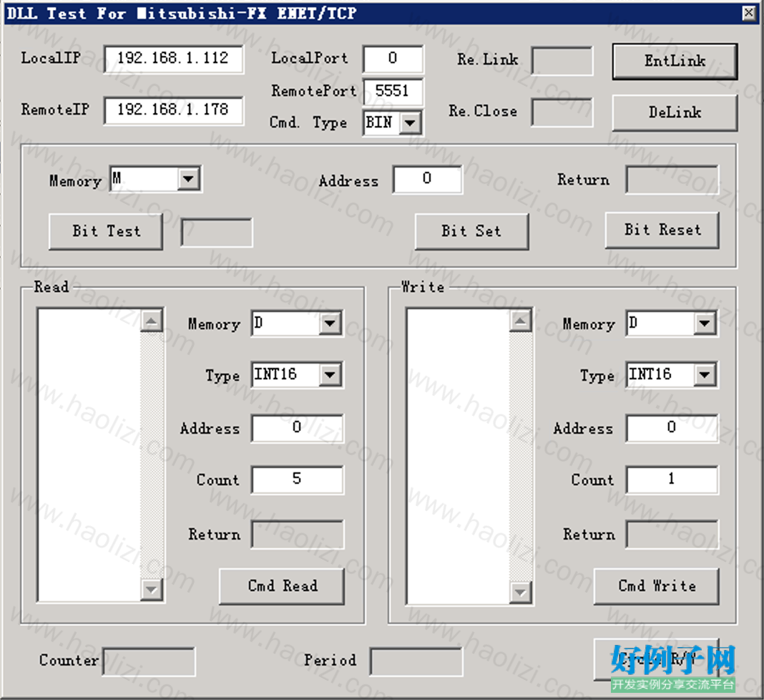Image resolution: width=764 pixels, height=700 pixels.
Task: Click the bit Address input field
Action: (427, 180)
